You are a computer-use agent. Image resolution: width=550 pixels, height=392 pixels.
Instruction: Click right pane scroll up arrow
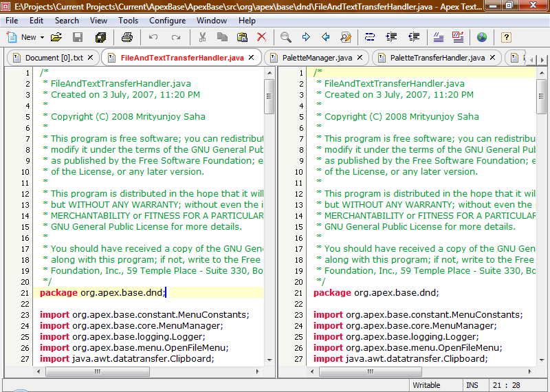pyautogui.click(x=542, y=73)
